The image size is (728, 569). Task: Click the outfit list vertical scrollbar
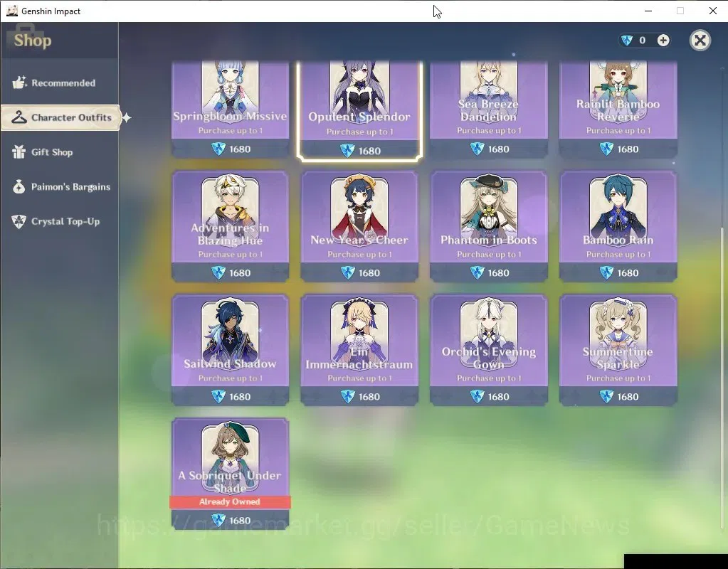tap(722, 378)
